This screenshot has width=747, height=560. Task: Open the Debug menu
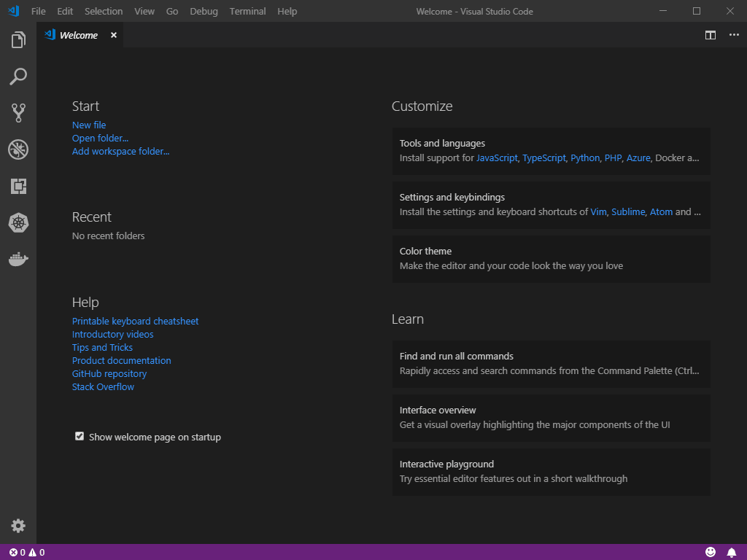pyautogui.click(x=204, y=11)
